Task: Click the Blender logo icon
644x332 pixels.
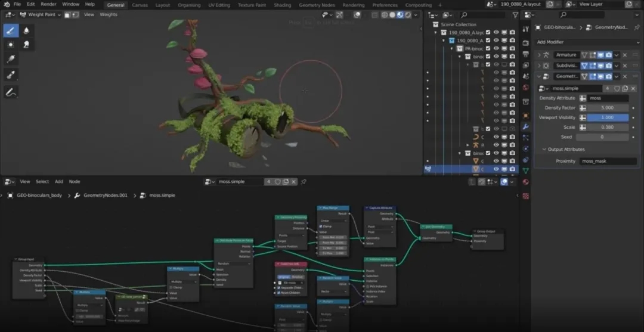Action: pos(7,5)
